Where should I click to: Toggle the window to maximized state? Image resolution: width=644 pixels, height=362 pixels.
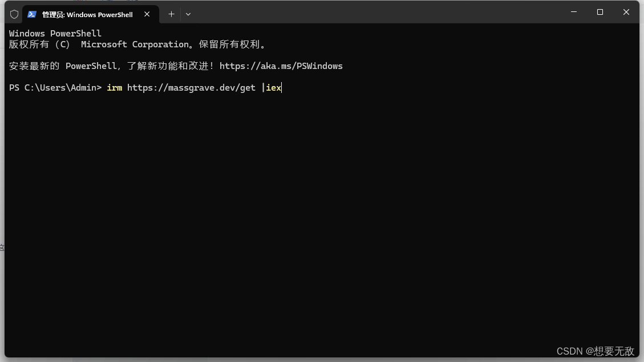(600, 11)
